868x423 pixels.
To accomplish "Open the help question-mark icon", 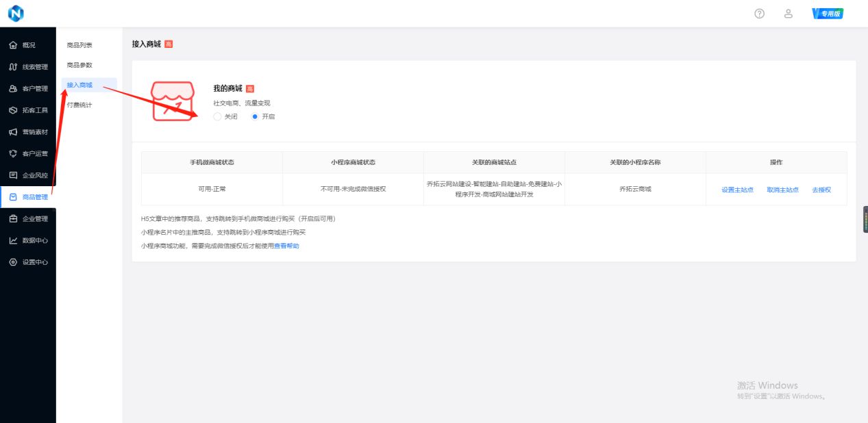I will 759,13.
